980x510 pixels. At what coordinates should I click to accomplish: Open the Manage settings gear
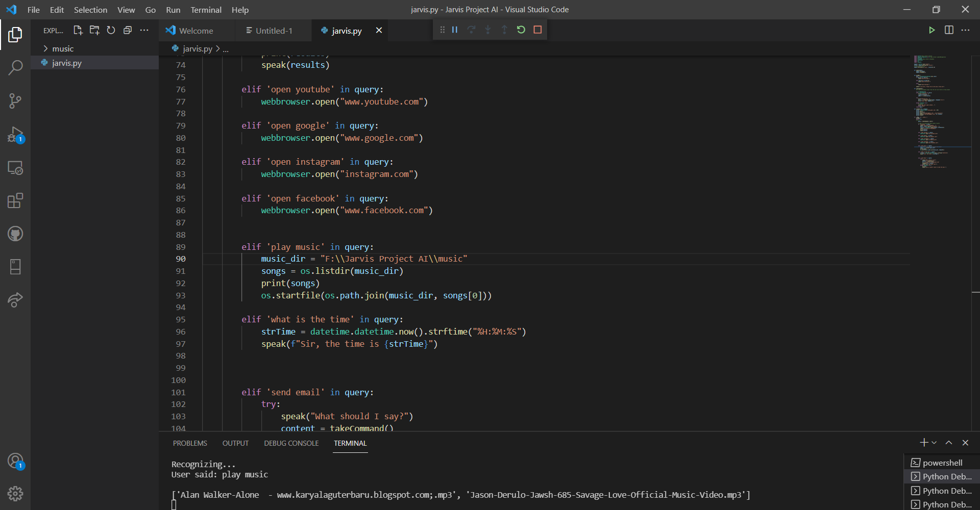[x=15, y=494]
